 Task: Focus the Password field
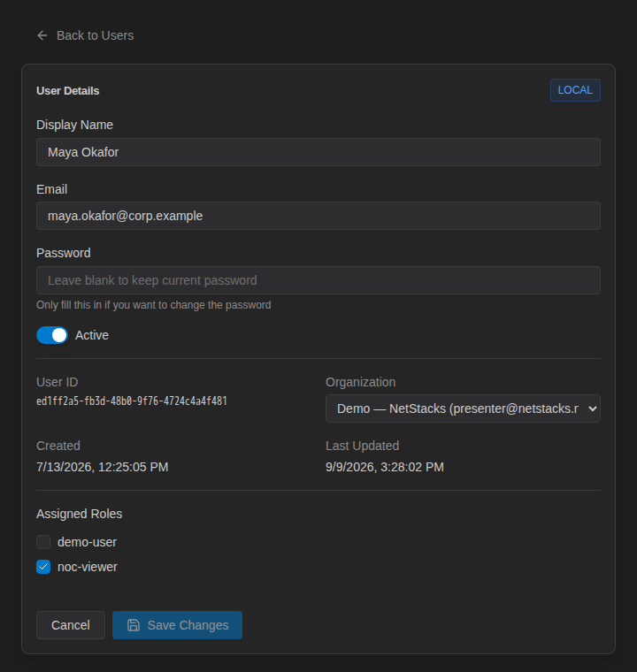[318, 280]
